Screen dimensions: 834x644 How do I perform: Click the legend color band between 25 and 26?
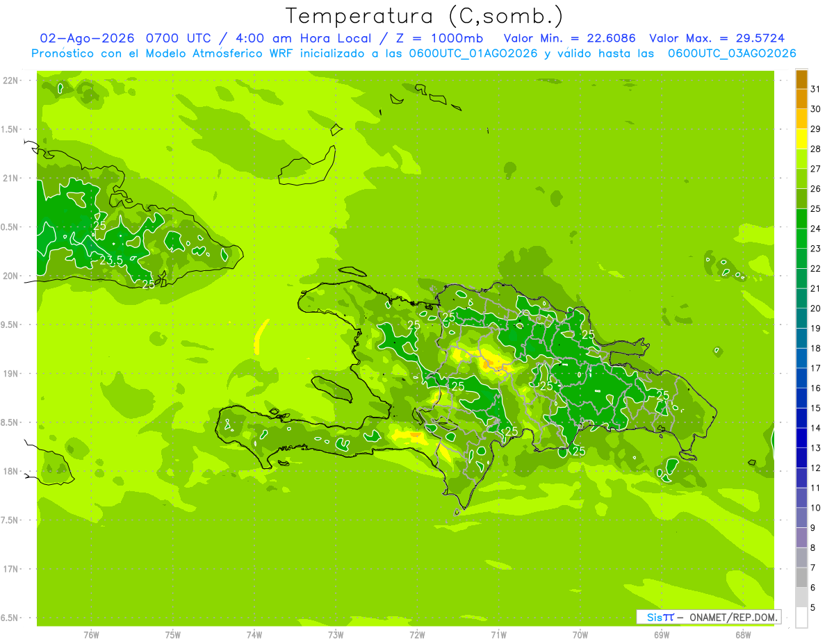[x=801, y=199]
